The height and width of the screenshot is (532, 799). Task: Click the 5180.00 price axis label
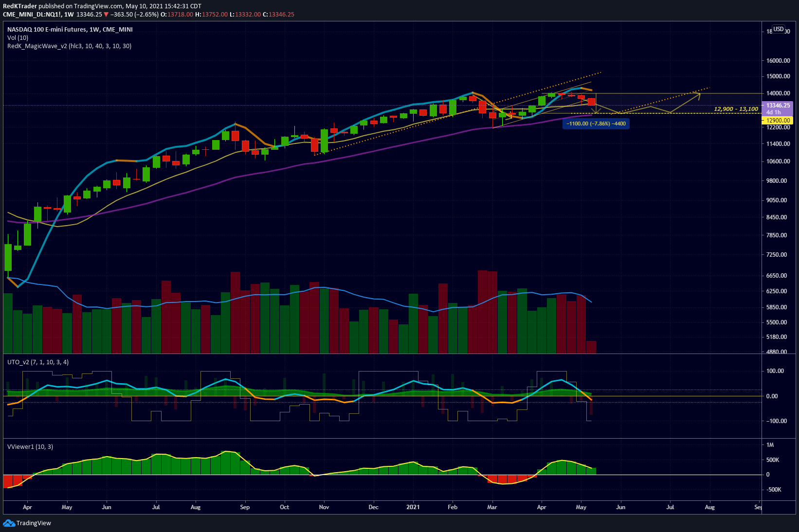pyautogui.click(x=777, y=337)
